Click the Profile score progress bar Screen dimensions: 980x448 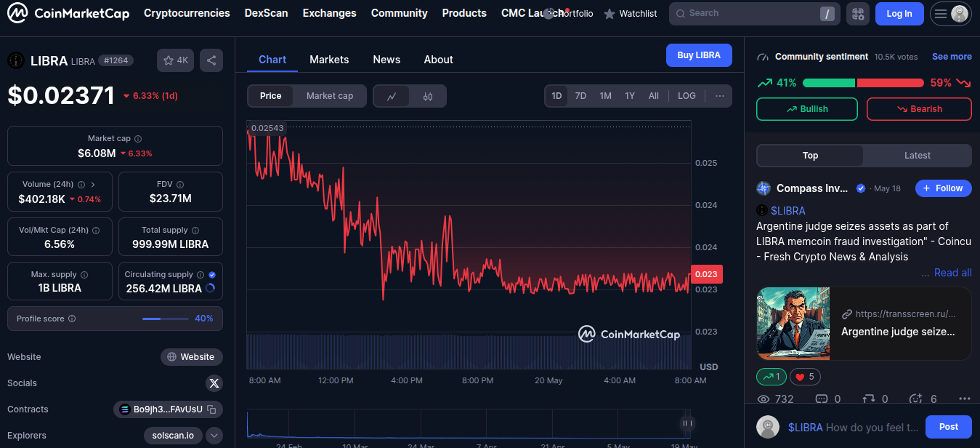pyautogui.click(x=166, y=319)
